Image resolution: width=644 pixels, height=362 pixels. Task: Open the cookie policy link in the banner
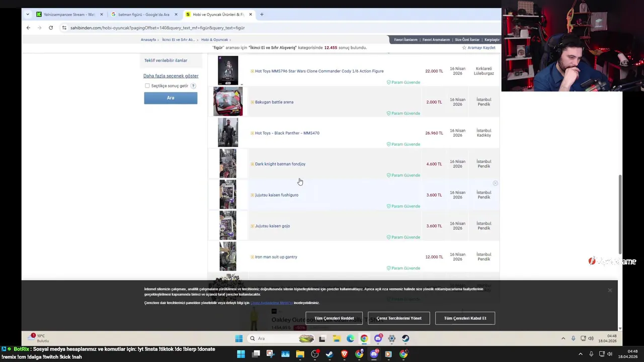pos(272,303)
